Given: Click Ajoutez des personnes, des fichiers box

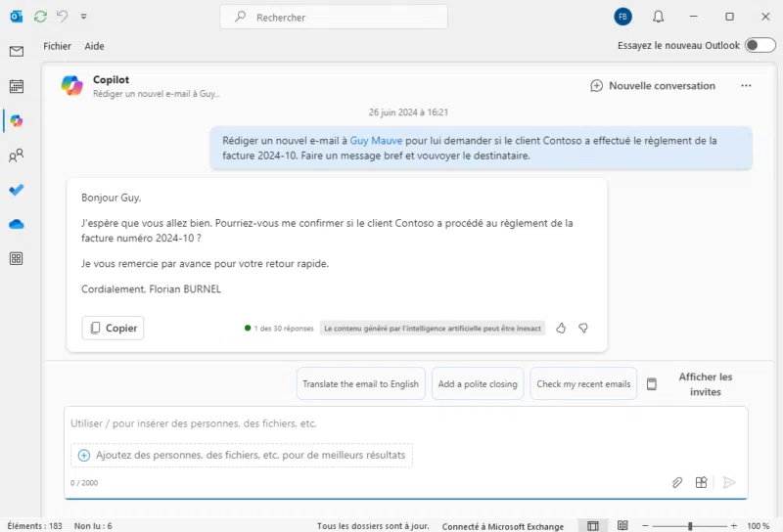Looking at the screenshot, I should click(242, 455).
